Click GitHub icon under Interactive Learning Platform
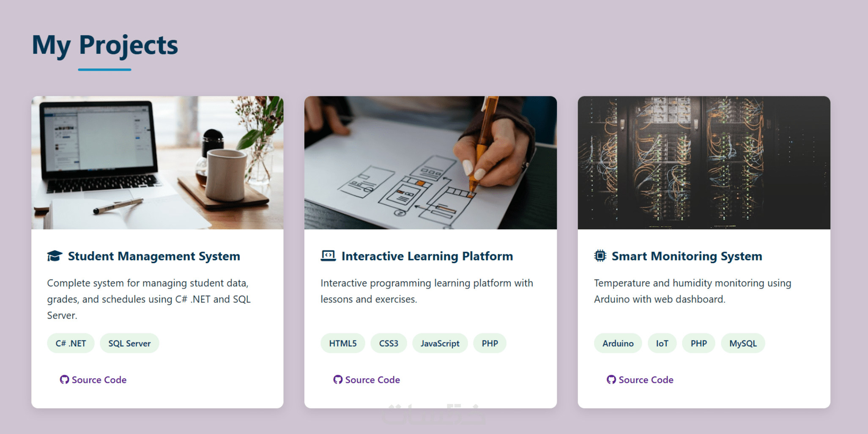The height and width of the screenshot is (434, 868). [338, 379]
